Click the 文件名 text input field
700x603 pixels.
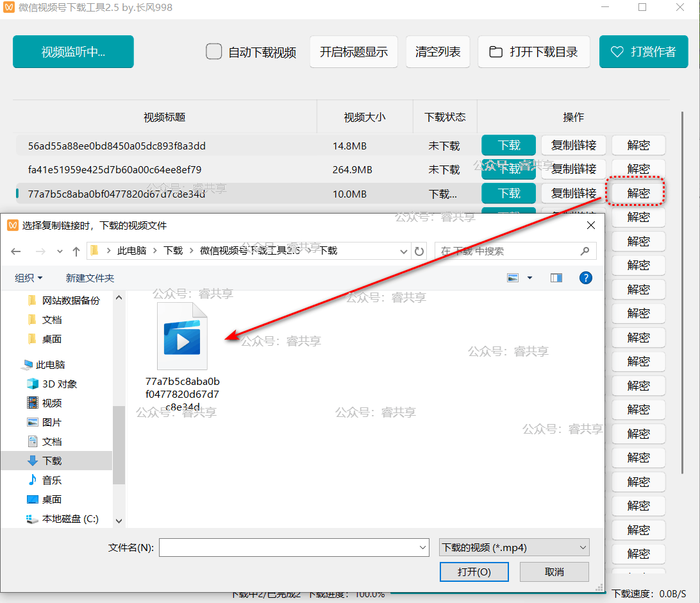click(287, 547)
